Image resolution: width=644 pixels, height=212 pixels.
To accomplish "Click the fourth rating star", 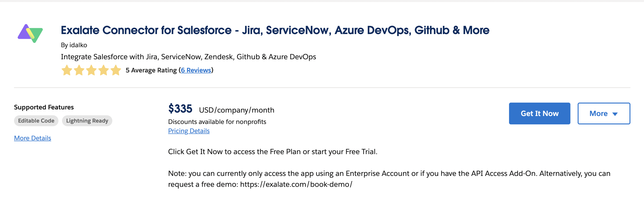I will 103,70.
